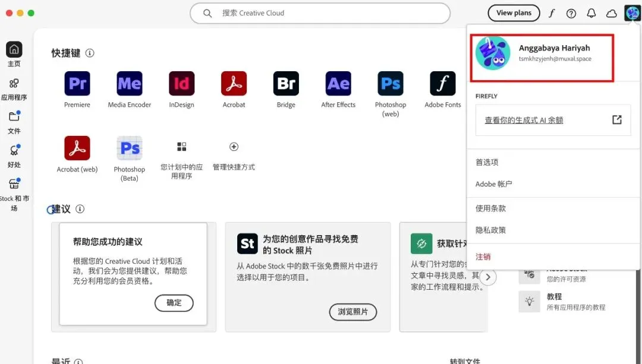The width and height of the screenshot is (642, 364).
Task: Focus the 搜索 Creative Cloud search field
Action: 320,13
